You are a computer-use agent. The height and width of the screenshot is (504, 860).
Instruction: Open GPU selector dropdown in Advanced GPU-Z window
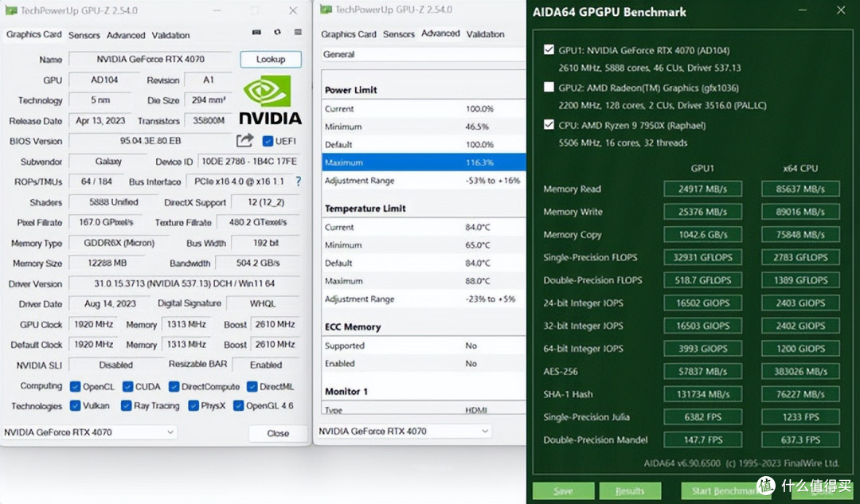tap(404, 431)
